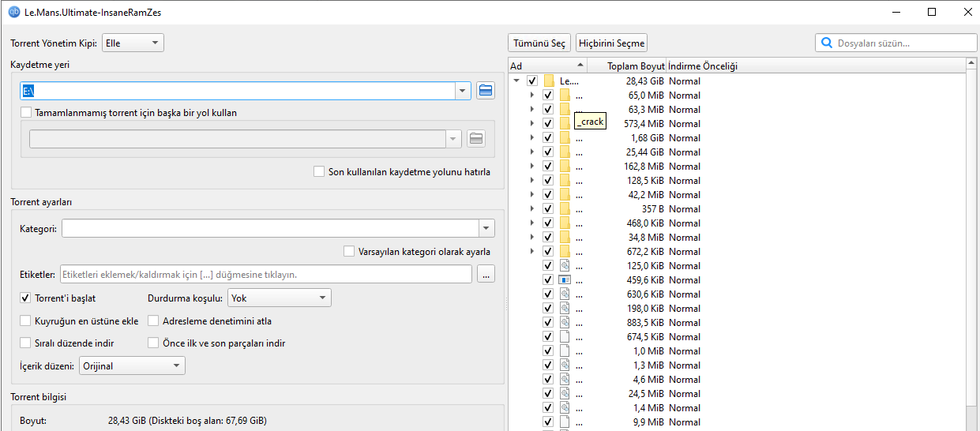Uncheck the Torrent'i başlat checkbox
This screenshot has width=980, height=431.
[26, 298]
